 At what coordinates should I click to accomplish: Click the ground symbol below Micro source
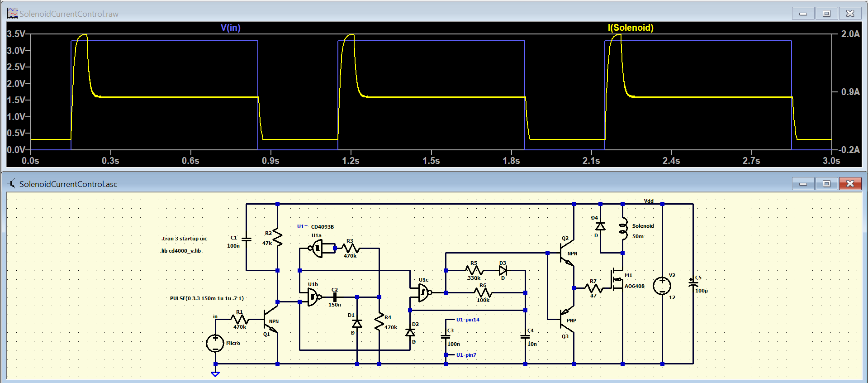tap(215, 373)
